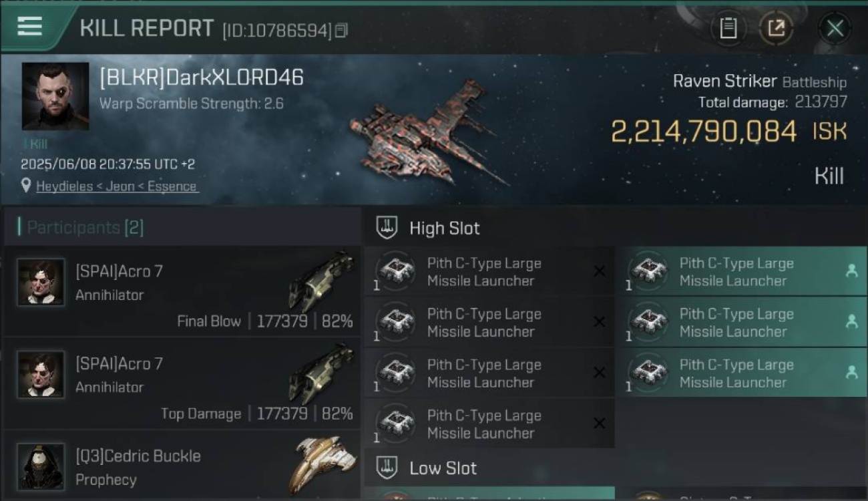The image size is (868, 501).
Task: Click the Low Slot section icon
Action: pos(387,468)
